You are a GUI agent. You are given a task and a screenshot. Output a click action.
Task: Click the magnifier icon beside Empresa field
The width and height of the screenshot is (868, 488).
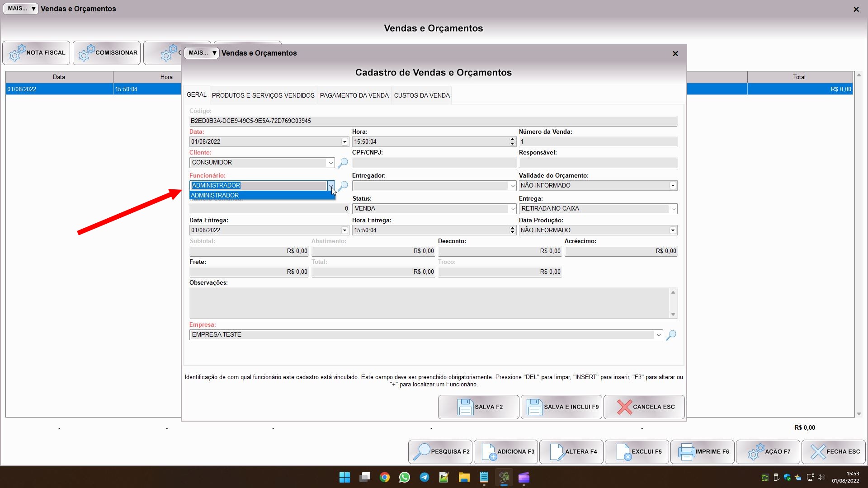671,335
